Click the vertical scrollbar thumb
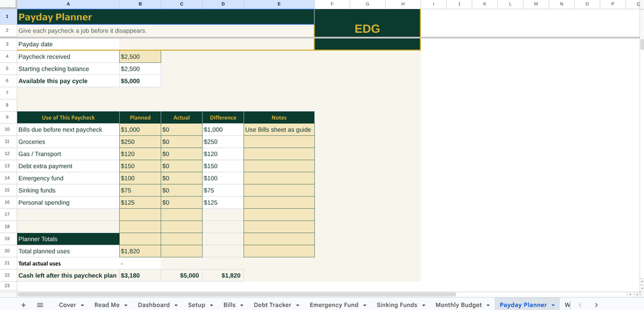The height and width of the screenshot is (310, 644). click(641, 44)
